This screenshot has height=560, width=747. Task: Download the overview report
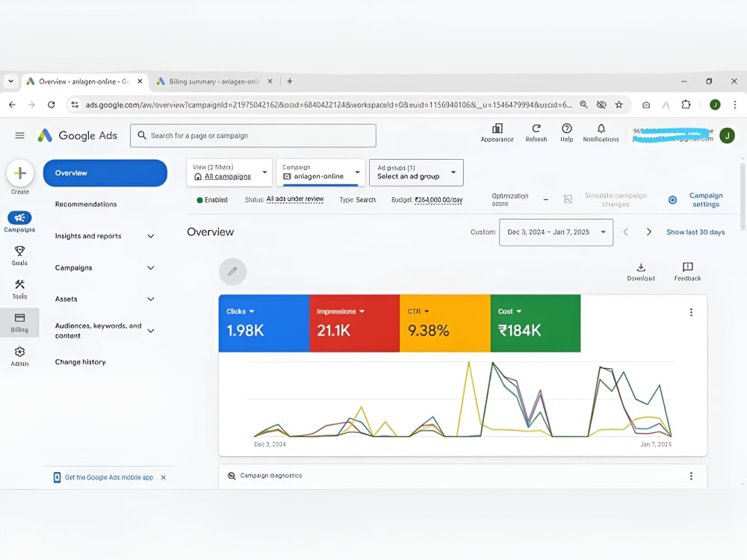641,272
